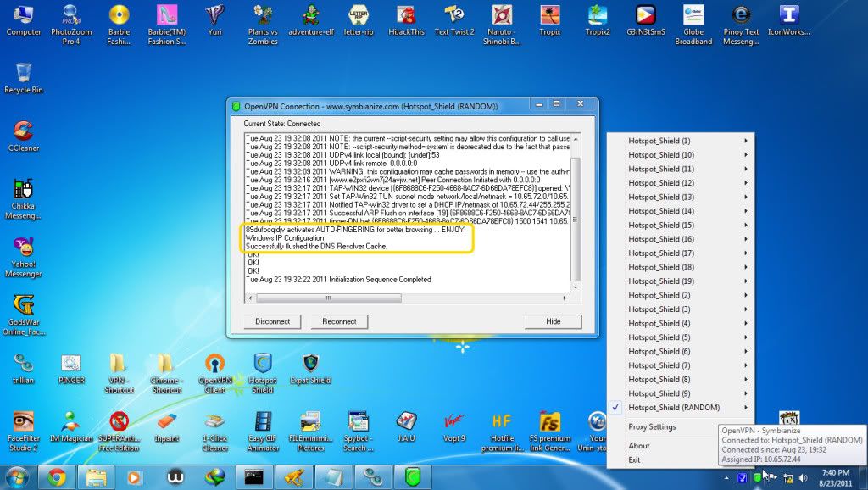Select the Text Twist 2 icon
The height and width of the screenshot is (490, 868).
[x=454, y=20]
